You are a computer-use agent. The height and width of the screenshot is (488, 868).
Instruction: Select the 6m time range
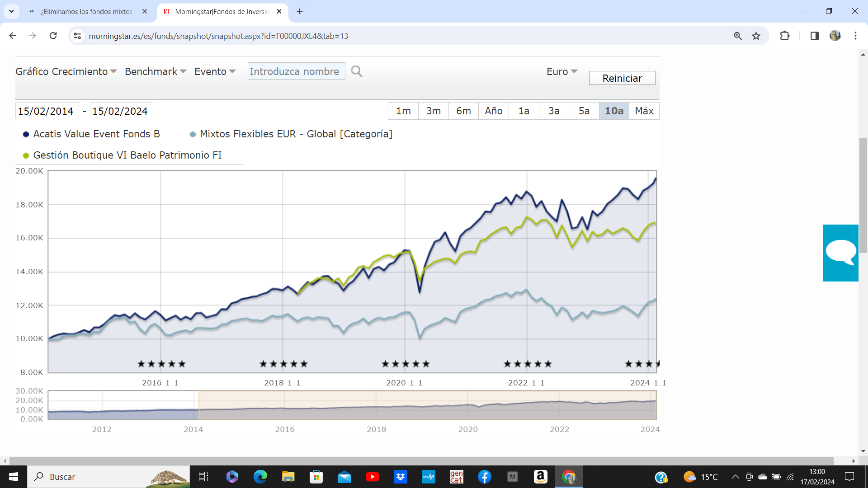463,111
